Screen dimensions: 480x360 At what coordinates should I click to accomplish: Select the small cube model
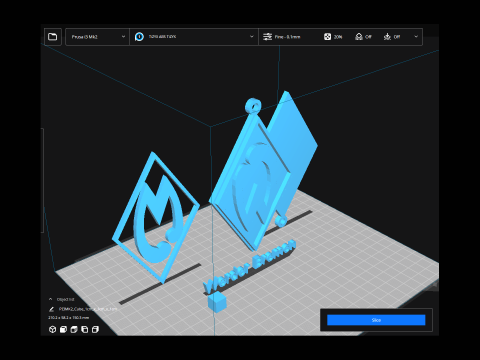pyautogui.click(x=217, y=302)
